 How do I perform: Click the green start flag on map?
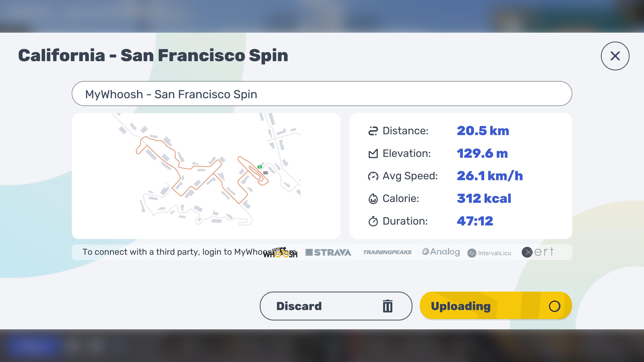pyautogui.click(x=260, y=167)
